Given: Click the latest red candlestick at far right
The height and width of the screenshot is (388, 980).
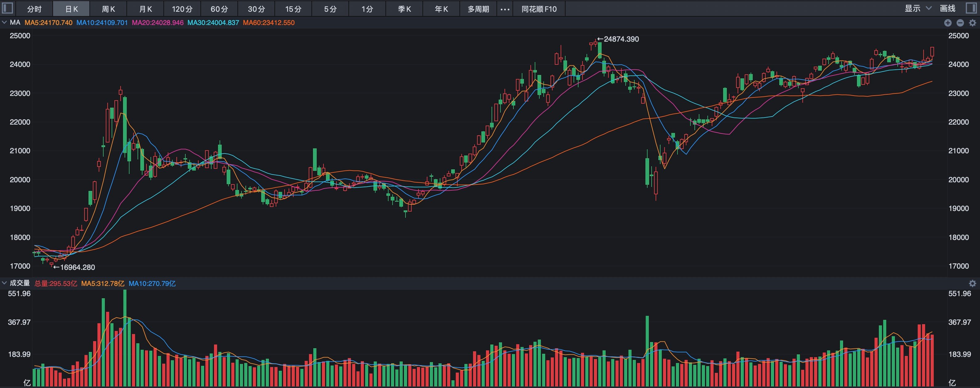Looking at the screenshot, I should pyautogui.click(x=932, y=52).
